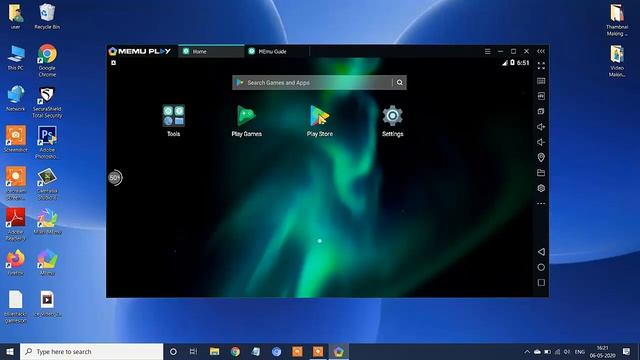Click the volume up icon in sidebar

pos(541,127)
